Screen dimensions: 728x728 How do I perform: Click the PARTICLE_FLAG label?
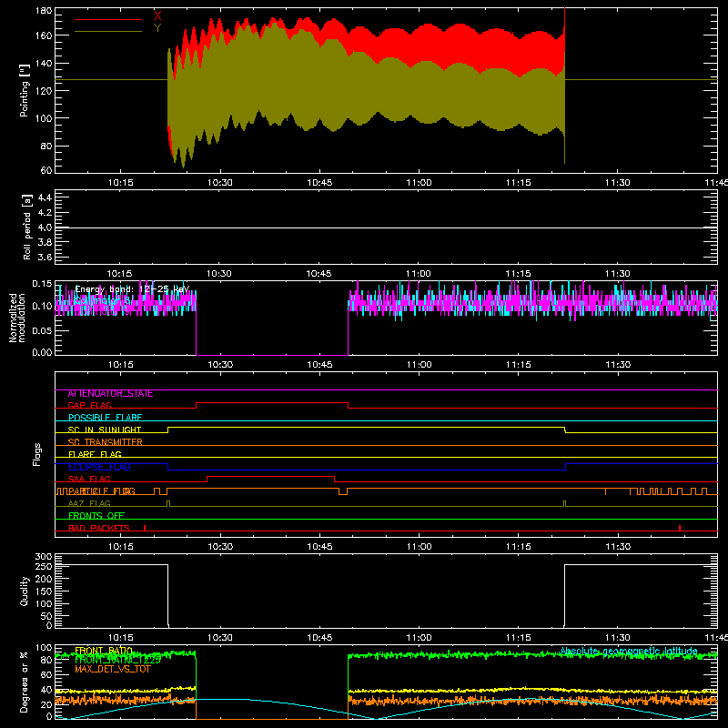click(x=102, y=491)
